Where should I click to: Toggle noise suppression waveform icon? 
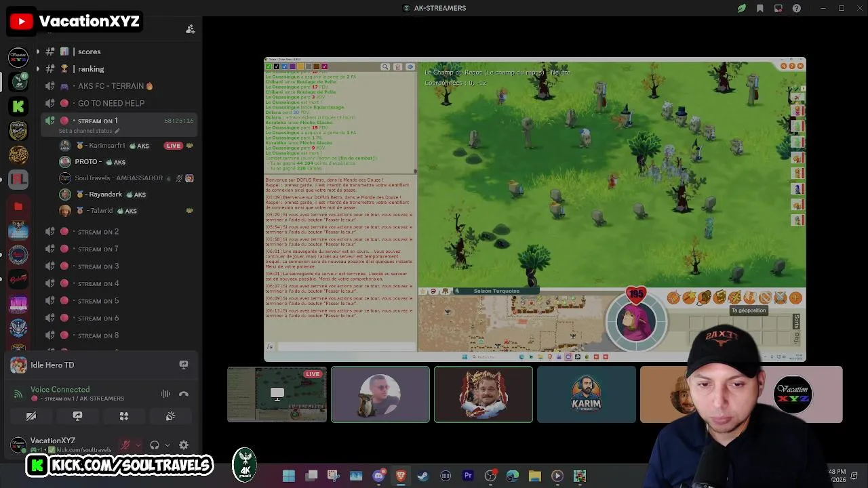[165, 394]
